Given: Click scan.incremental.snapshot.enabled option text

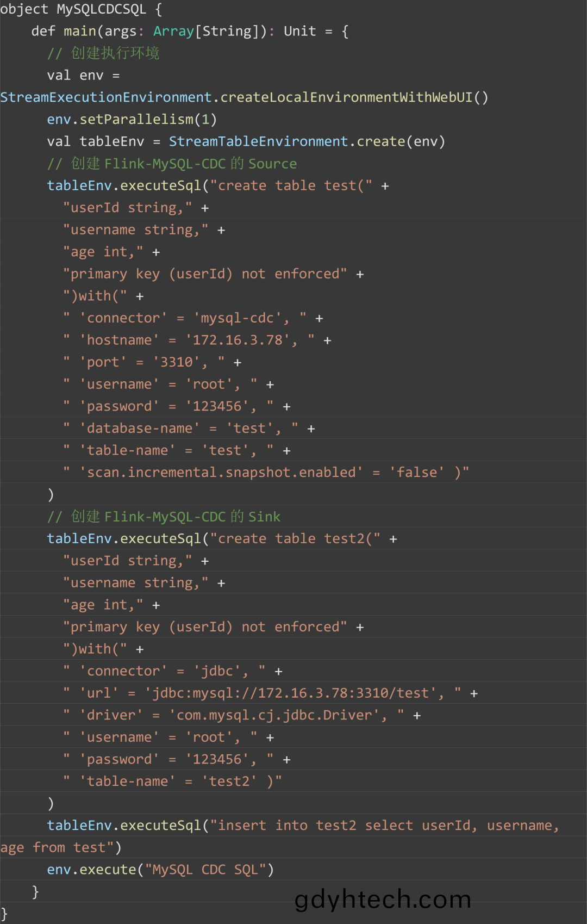Looking at the screenshot, I should click(221, 472).
